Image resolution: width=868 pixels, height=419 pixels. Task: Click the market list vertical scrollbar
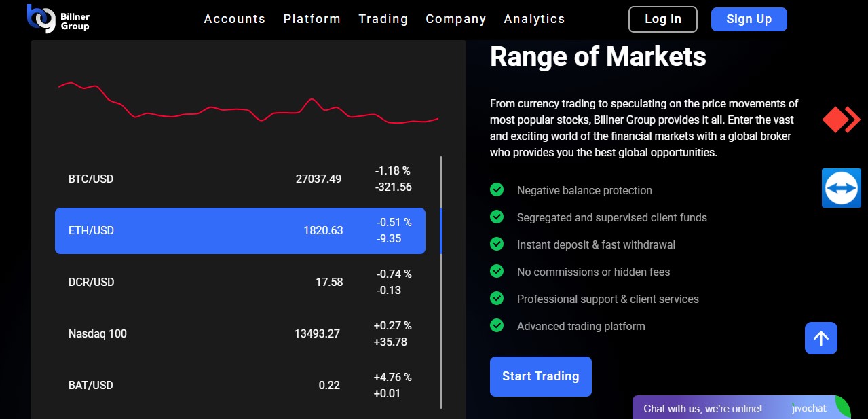pos(441,231)
